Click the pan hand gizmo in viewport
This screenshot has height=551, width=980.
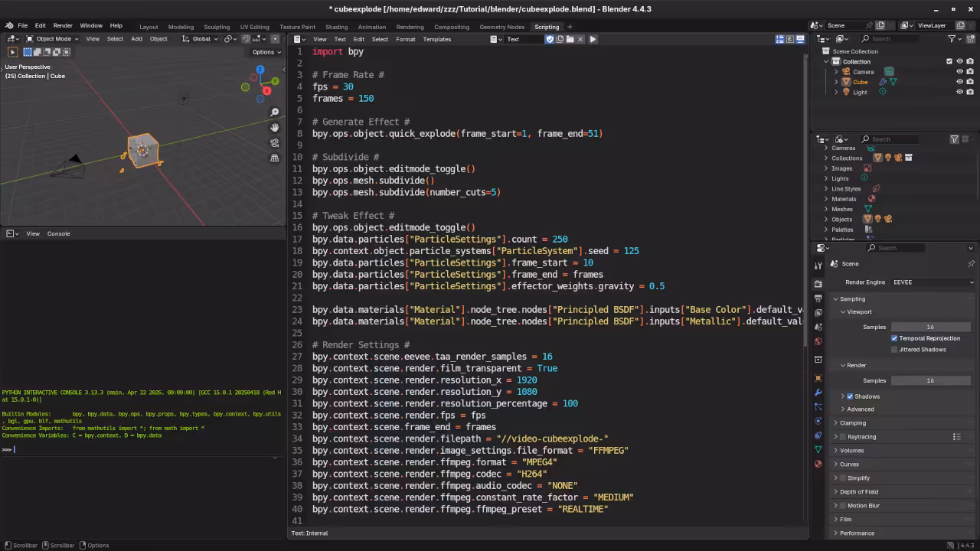click(275, 128)
